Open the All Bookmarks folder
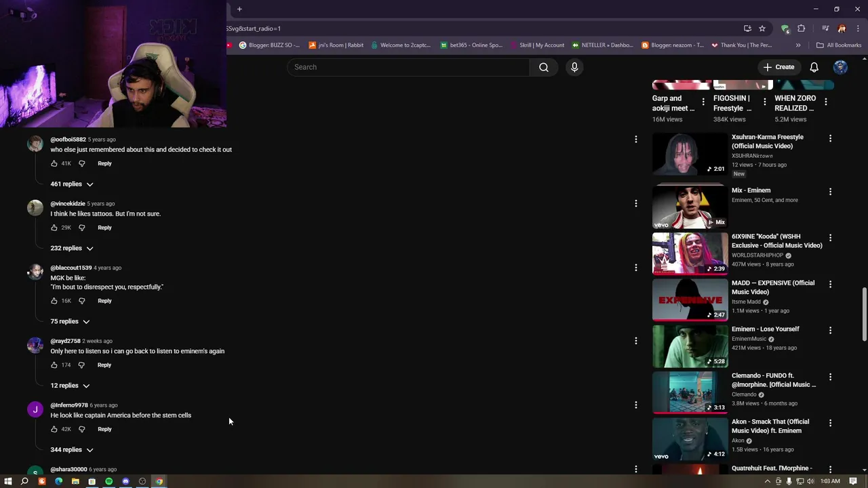Viewport: 868px width, 488px height. 839,45
